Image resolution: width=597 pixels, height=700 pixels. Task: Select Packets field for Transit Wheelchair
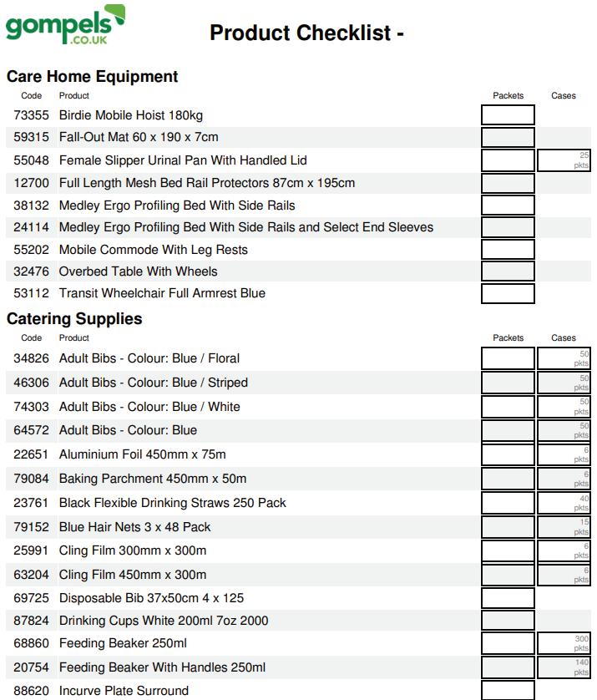(508, 293)
